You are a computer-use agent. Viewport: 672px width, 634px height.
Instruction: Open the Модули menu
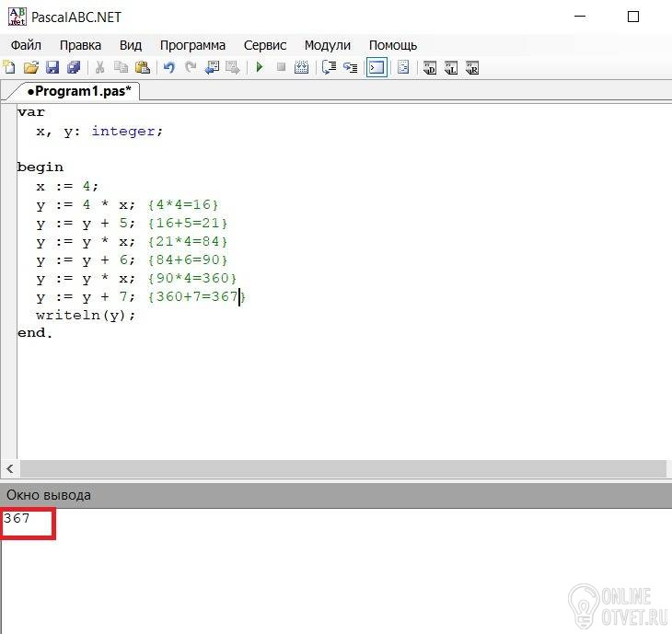(327, 44)
